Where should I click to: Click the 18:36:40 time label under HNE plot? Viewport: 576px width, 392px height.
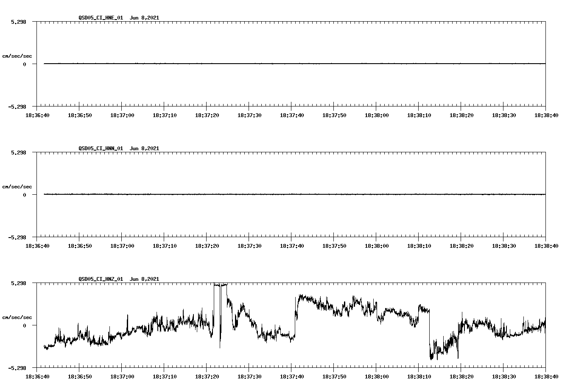click(37, 115)
